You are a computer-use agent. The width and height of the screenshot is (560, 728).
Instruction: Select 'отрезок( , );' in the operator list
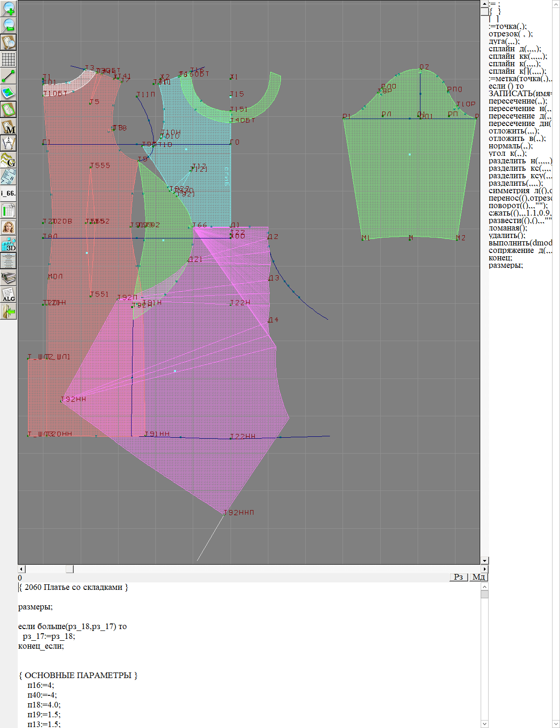[x=511, y=34]
